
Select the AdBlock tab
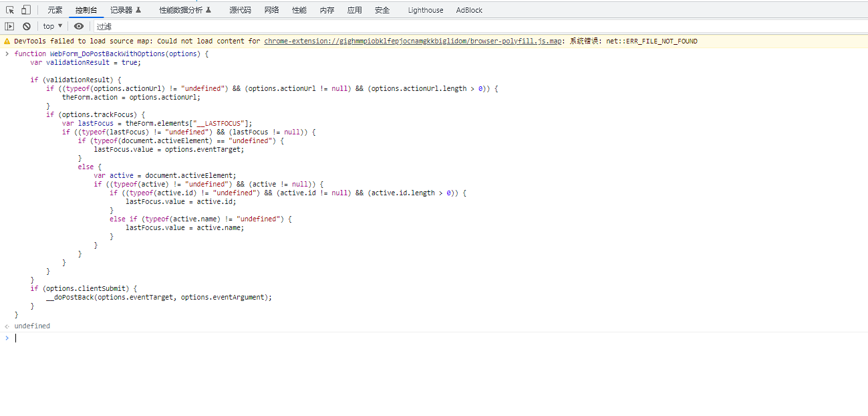[469, 10]
